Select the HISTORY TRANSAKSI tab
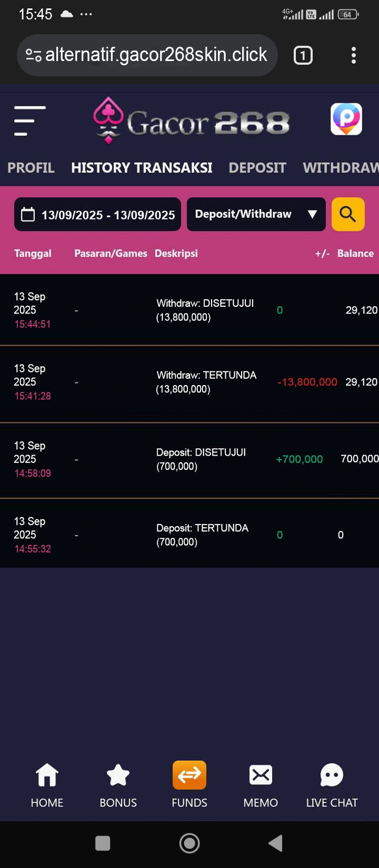379x868 pixels. click(142, 168)
